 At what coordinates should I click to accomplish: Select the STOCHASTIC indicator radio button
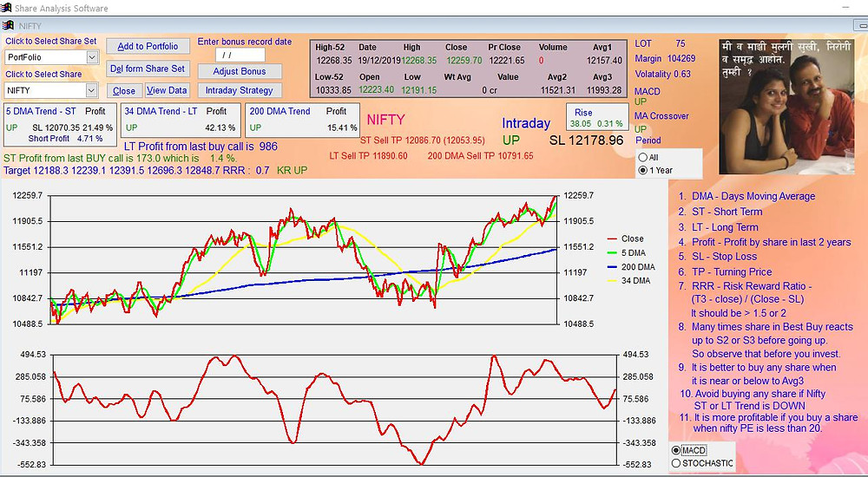(675, 463)
